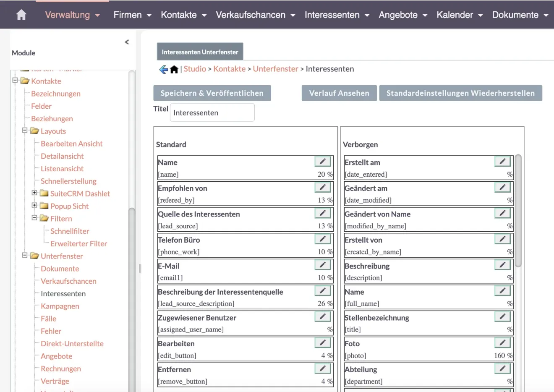This screenshot has width=554, height=392.
Task: Edit the Erstellt am hidden field
Action: [x=502, y=161]
